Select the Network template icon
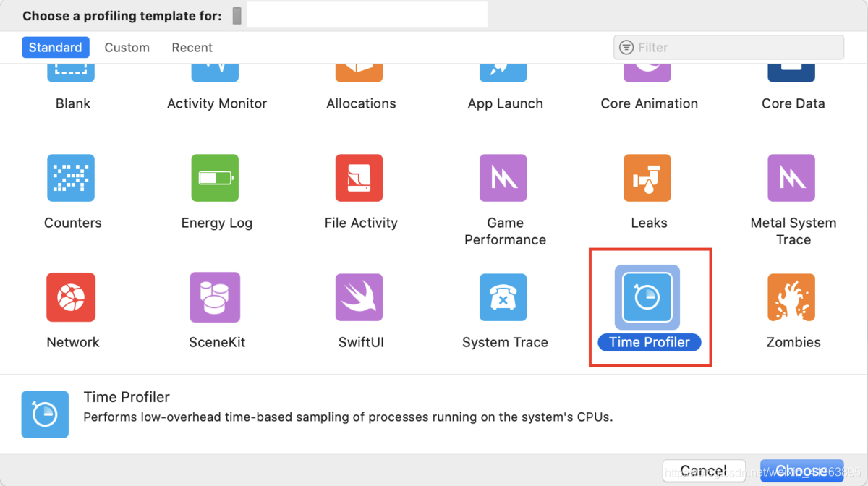The width and height of the screenshot is (868, 486). 71,297
